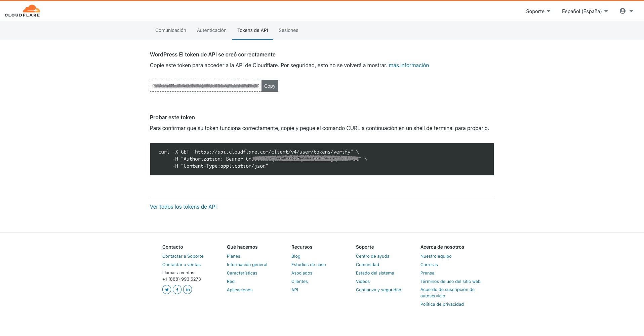Open the Español (España) language selector

tap(585, 11)
